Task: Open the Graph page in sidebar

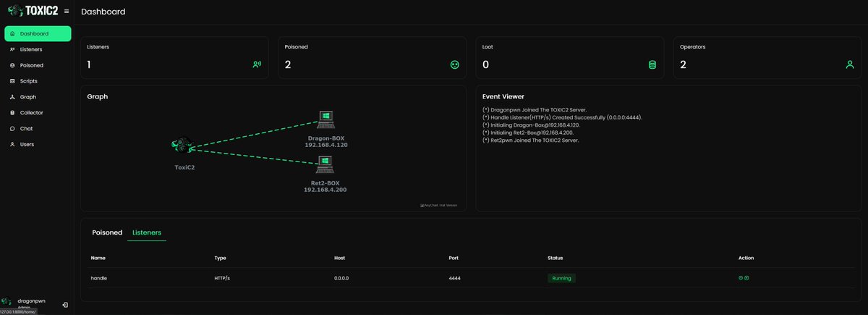Action: (38, 97)
